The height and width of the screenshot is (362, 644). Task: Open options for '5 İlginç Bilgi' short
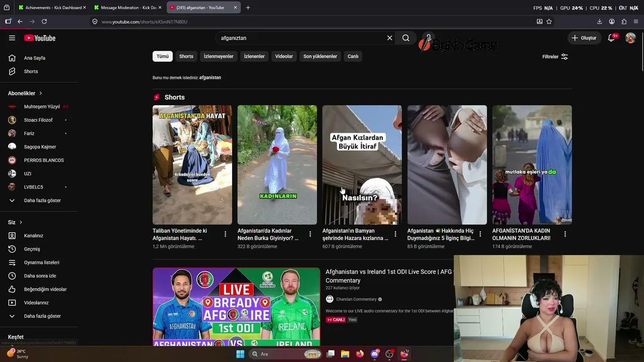pos(480,234)
